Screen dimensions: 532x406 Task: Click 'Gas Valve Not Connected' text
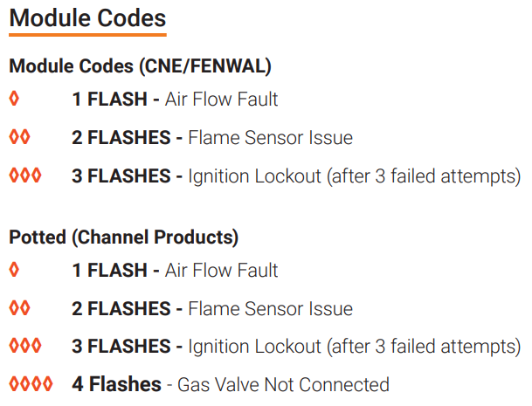point(283,384)
